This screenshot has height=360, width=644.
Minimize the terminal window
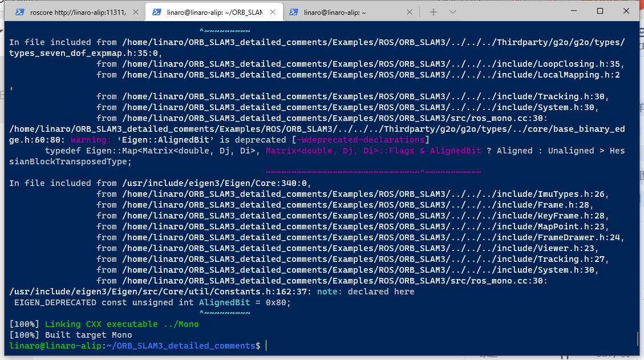click(574, 11)
